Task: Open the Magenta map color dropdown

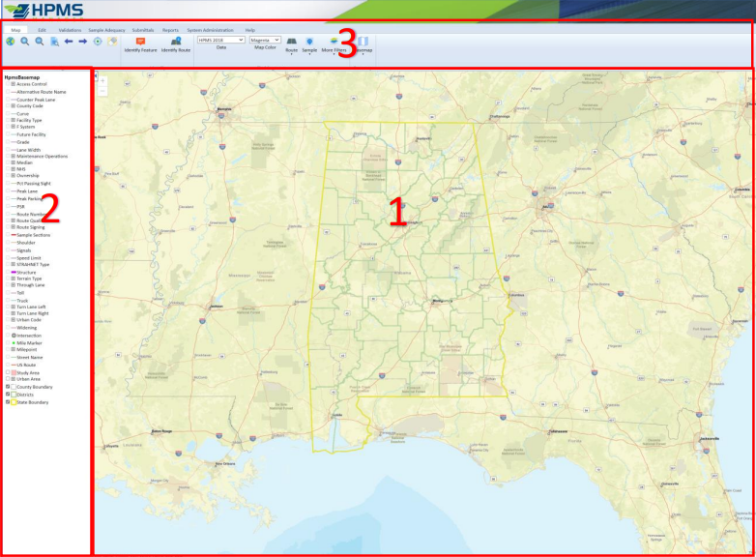Action: [x=265, y=40]
